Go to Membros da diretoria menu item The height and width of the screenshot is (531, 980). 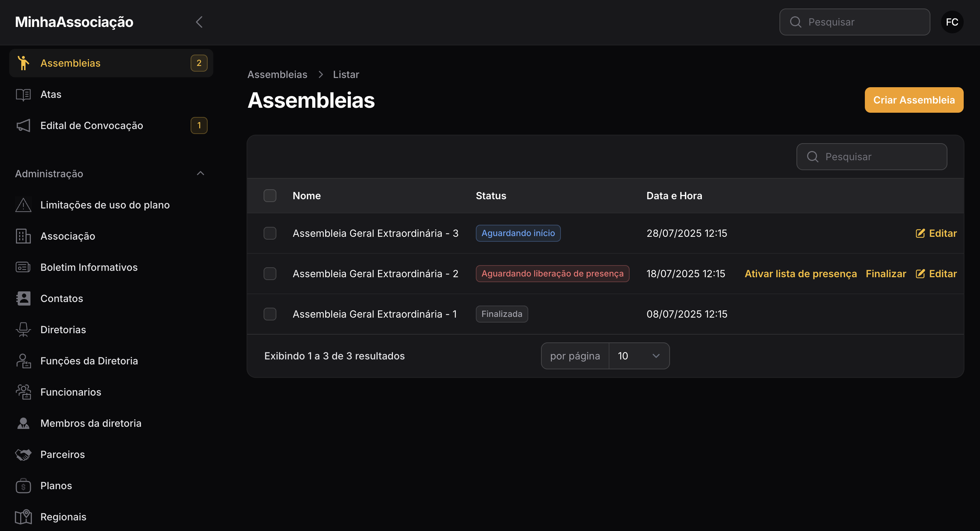tap(91, 423)
